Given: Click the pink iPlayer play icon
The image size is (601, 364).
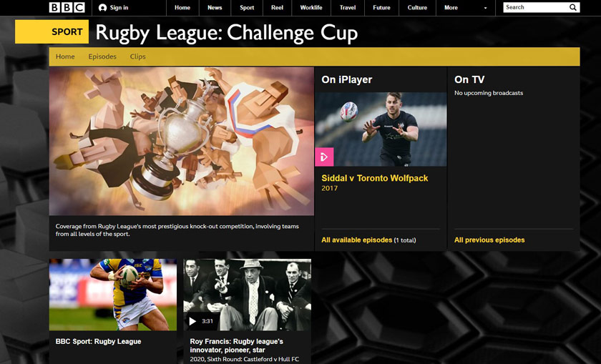Looking at the screenshot, I should [324, 157].
